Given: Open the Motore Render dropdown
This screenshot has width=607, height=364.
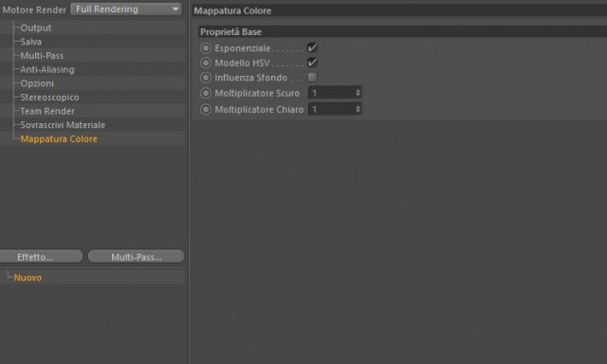Looking at the screenshot, I should pos(126,9).
